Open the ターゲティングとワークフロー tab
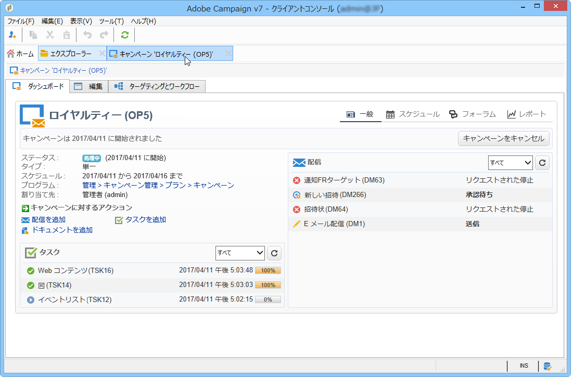The width and height of the screenshot is (586, 392). 157,87
